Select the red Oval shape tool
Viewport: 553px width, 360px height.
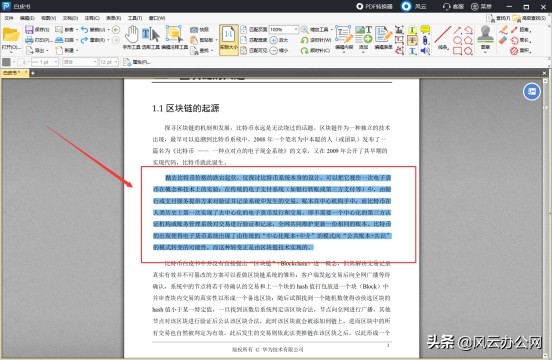457,41
